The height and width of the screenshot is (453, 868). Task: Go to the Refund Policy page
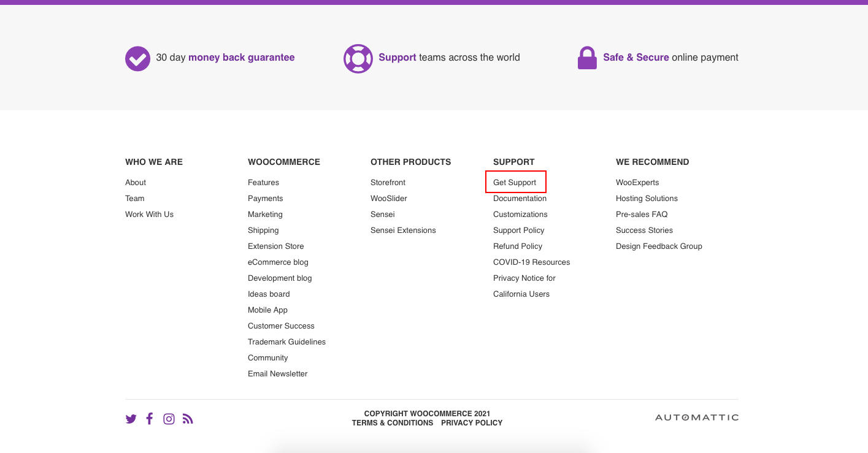517,246
